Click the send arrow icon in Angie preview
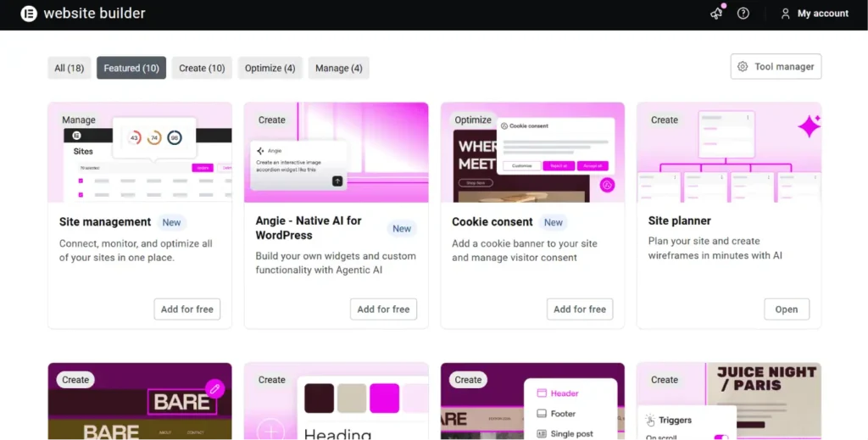 point(337,181)
